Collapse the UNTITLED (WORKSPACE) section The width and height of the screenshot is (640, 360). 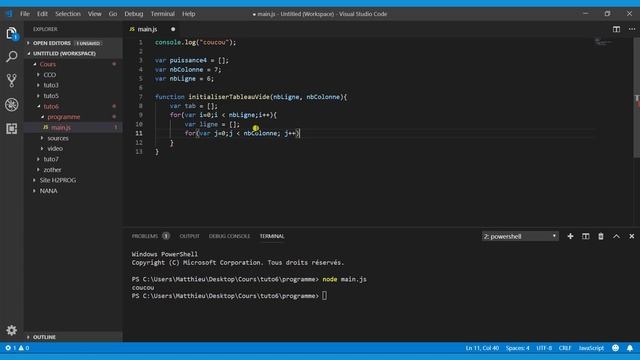point(73,53)
